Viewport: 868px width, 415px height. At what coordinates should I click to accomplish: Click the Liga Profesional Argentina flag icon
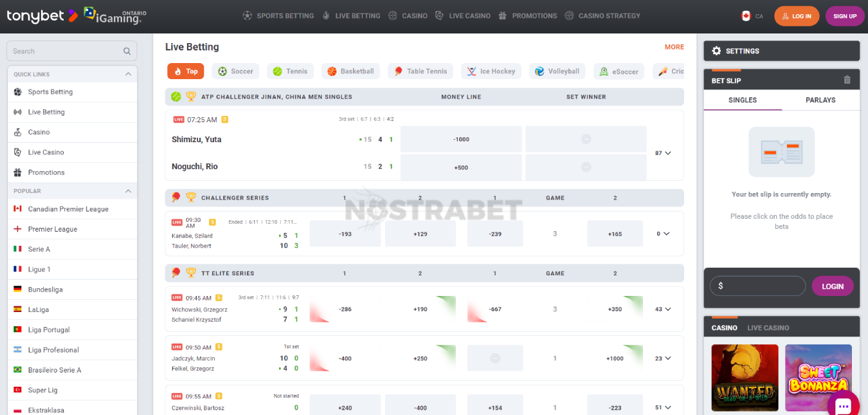(x=18, y=350)
